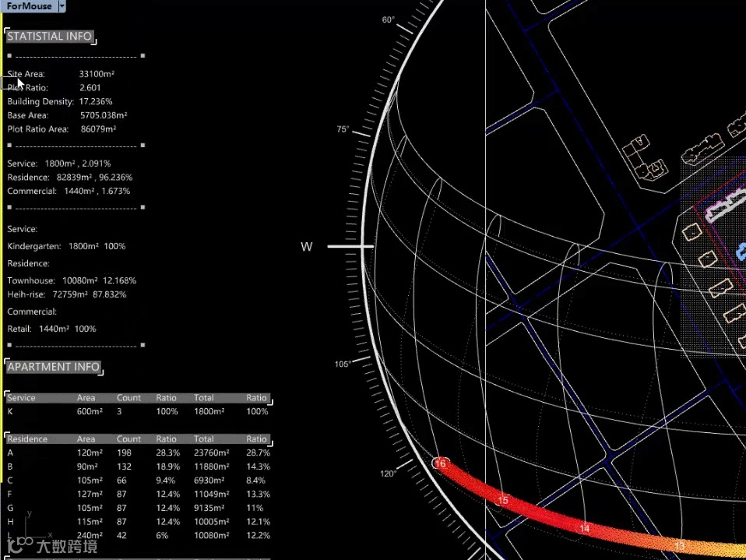This screenshot has height=560, width=746.
Task: Select hour marker 16 on sun path
Action: (441, 463)
